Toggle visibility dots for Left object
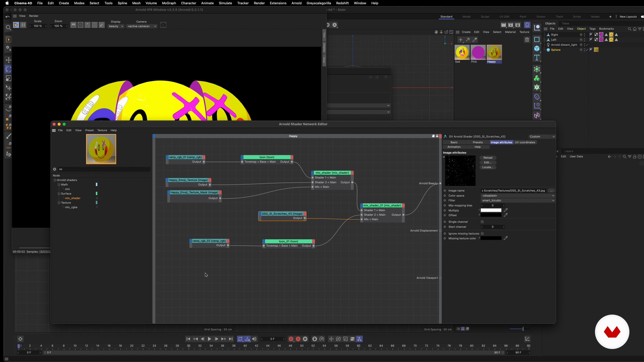 coord(584,40)
